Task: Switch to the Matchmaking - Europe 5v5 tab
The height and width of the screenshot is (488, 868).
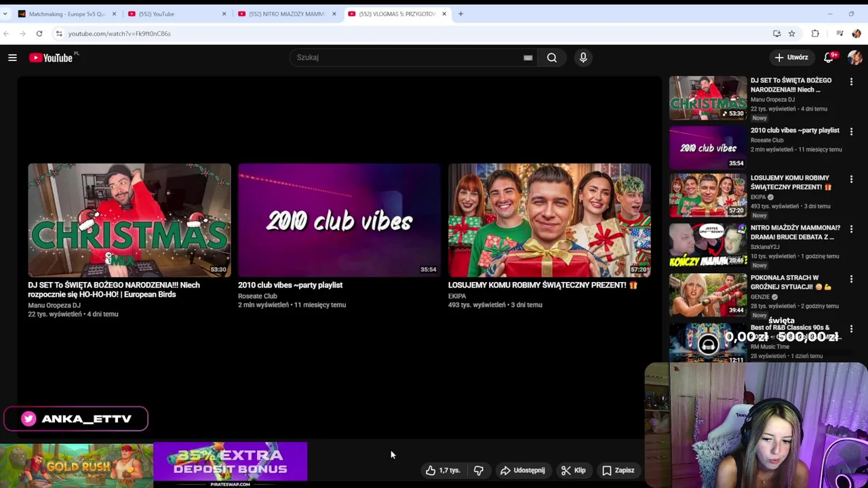Action: point(66,14)
